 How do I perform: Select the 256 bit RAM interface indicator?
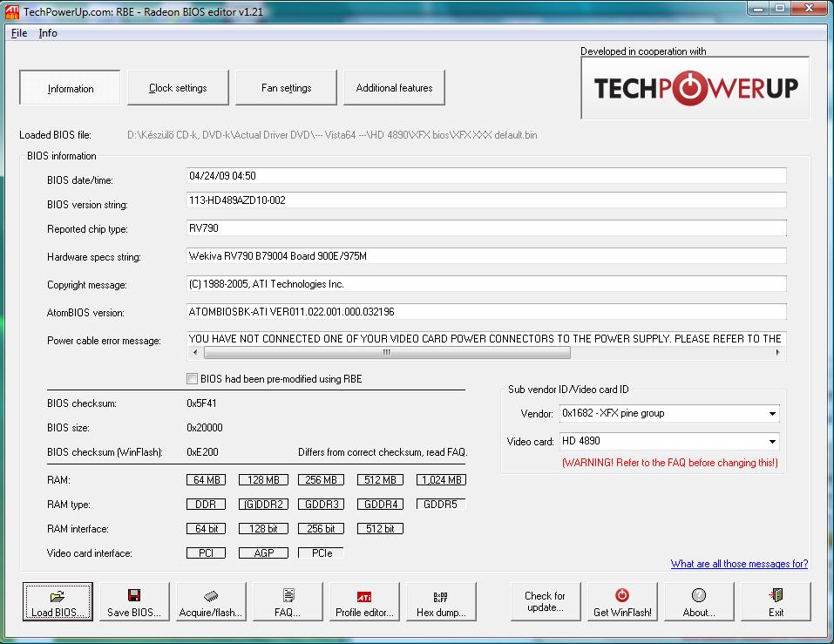[x=321, y=529]
